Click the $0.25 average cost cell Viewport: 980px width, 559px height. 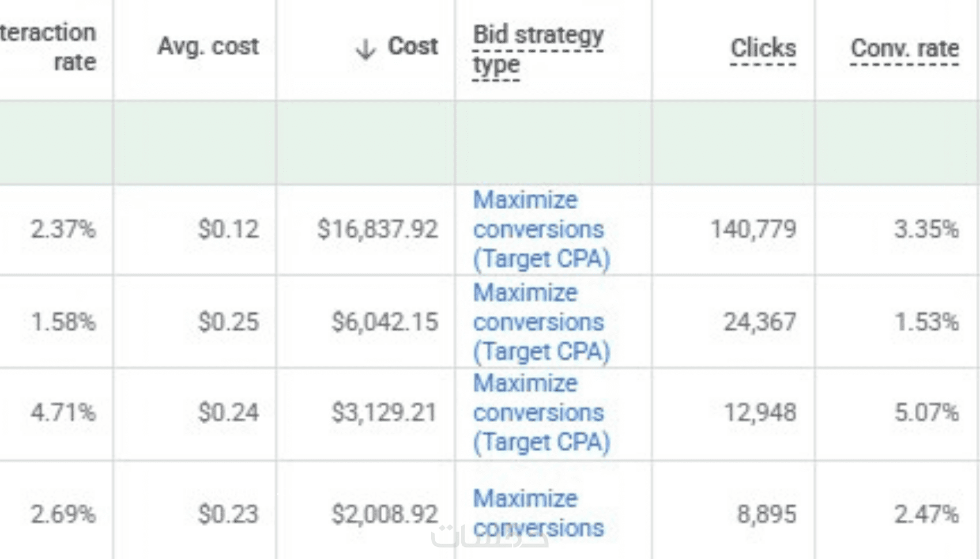(228, 322)
